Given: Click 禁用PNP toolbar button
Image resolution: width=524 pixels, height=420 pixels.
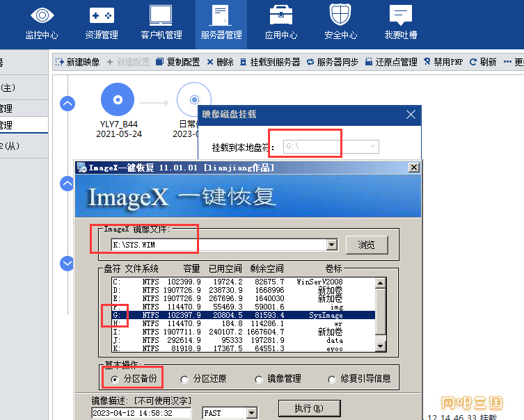Looking at the screenshot, I should (443, 62).
